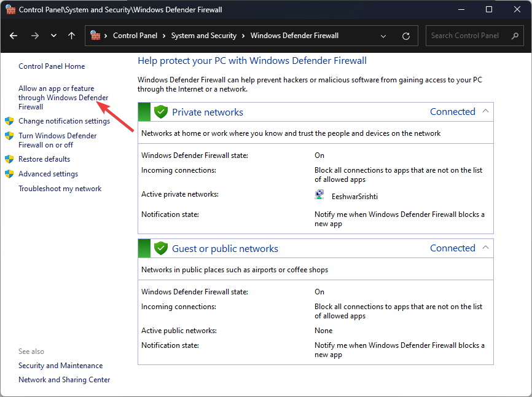Click the Refresh button in address bar
The height and width of the screenshot is (397, 532).
tap(405, 36)
